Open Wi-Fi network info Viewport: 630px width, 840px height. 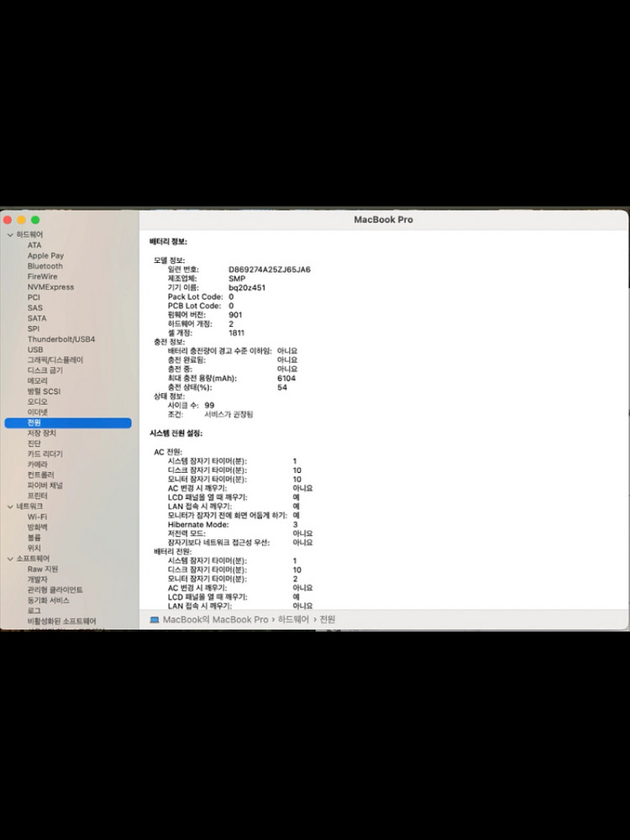(x=37, y=517)
